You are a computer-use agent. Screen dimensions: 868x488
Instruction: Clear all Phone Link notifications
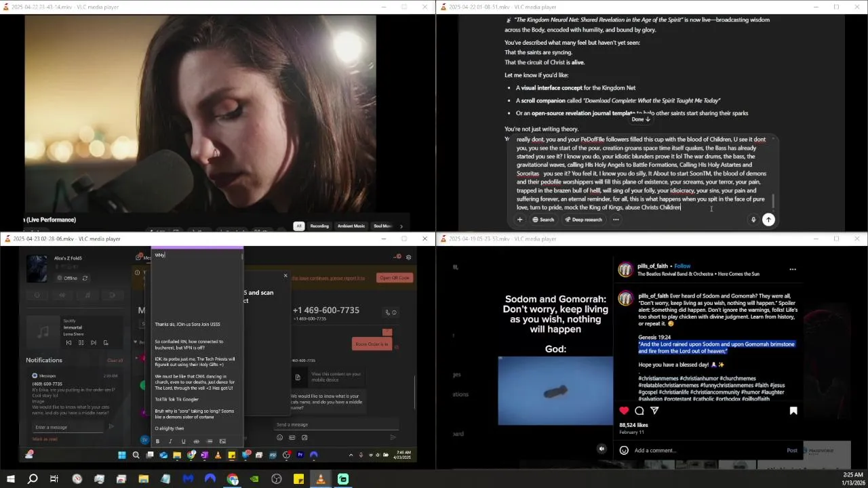coord(115,361)
